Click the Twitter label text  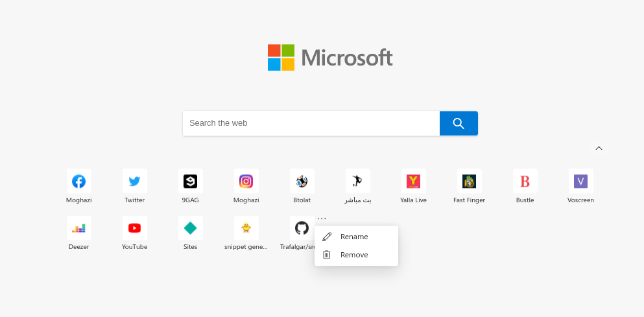tap(135, 200)
